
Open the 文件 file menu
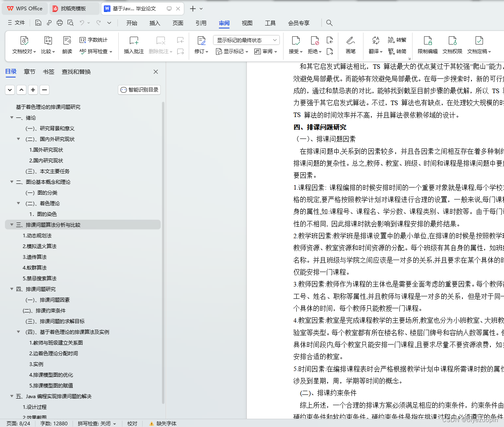tap(16, 23)
